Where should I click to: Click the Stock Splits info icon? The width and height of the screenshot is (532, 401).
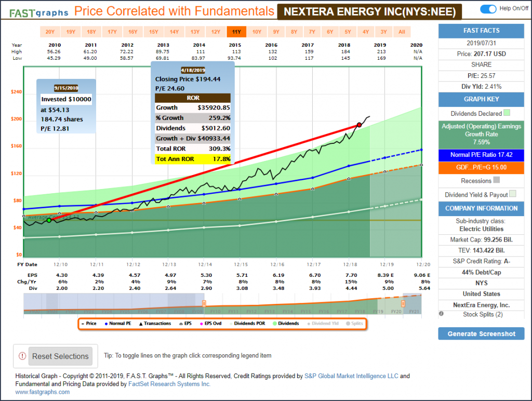pos(441,314)
